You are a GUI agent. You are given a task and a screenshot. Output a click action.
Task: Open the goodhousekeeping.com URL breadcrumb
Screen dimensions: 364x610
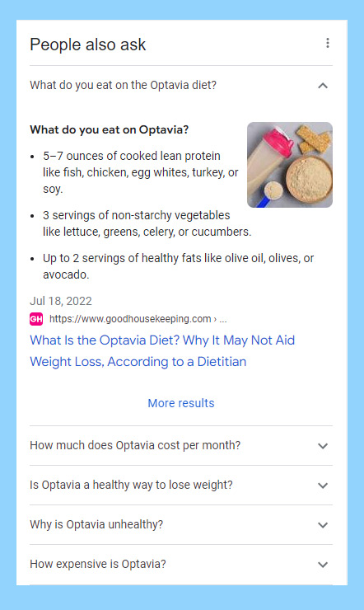coord(138,319)
